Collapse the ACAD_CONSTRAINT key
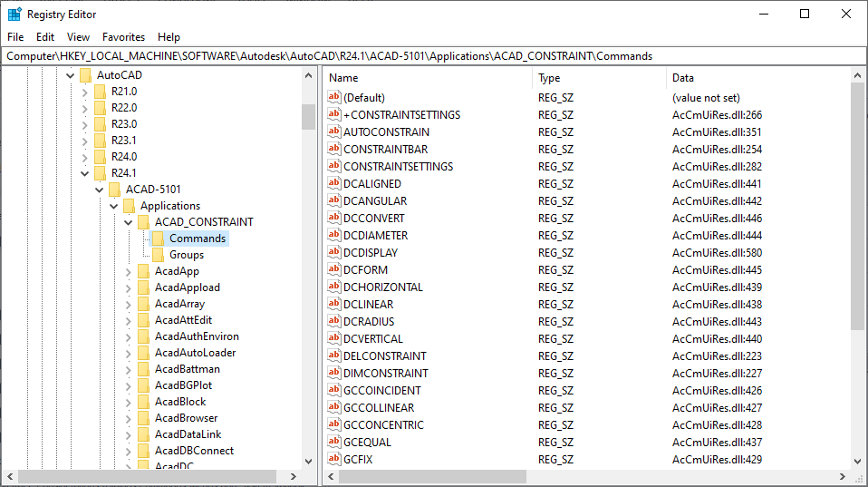Viewport: 868px width, 487px height. click(x=129, y=223)
